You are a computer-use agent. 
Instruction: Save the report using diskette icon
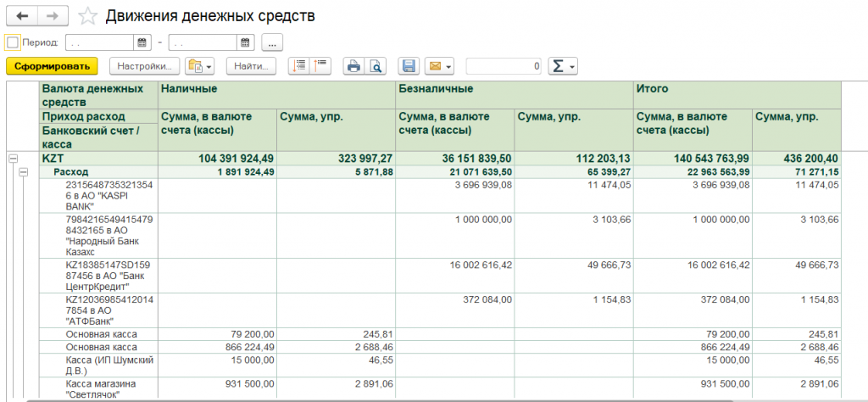pyautogui.click(x=409, y=66)
